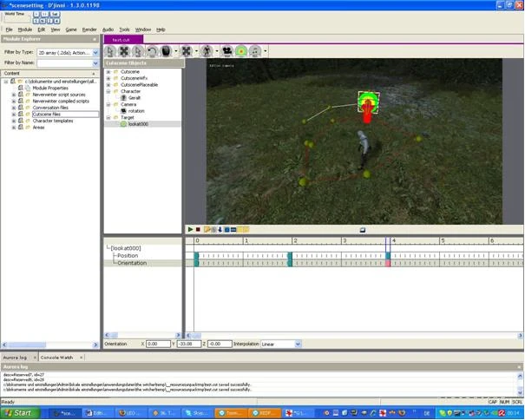Image resolution: width=525 pixels, height=420 pixels.
Task: Select lookat000 in Cutscene Objects tree
Action: (138, 124)
